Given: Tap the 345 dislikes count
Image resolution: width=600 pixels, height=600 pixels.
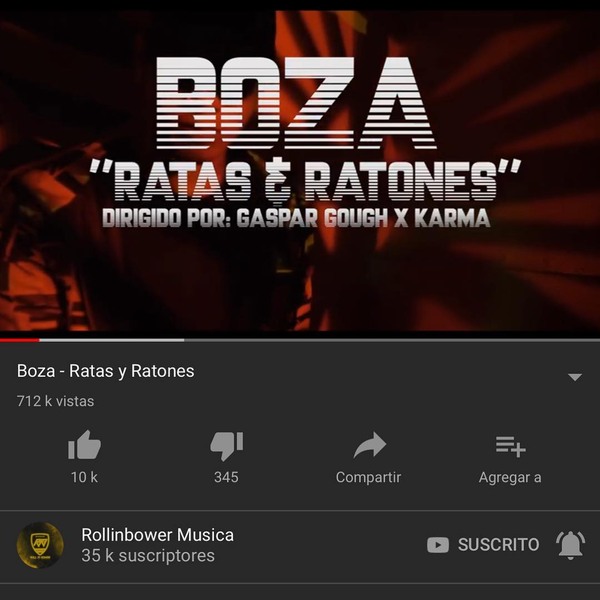Looking at the screenshot, I should pos(226,477).
